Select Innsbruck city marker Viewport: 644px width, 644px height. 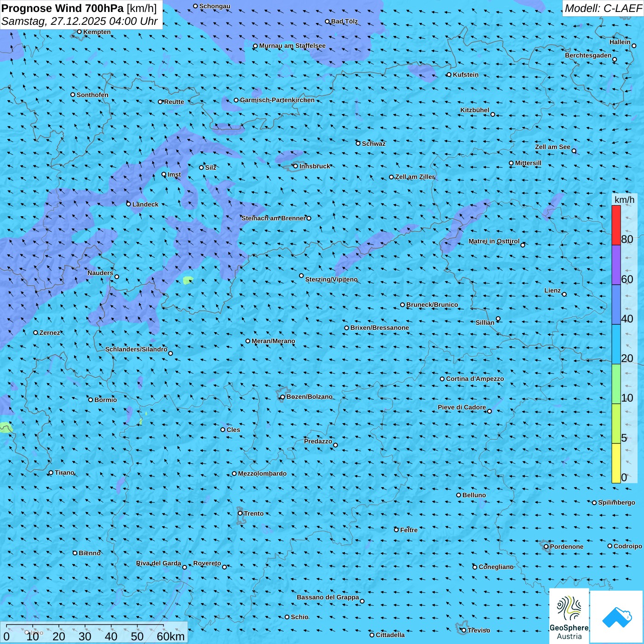click(295, 166)
